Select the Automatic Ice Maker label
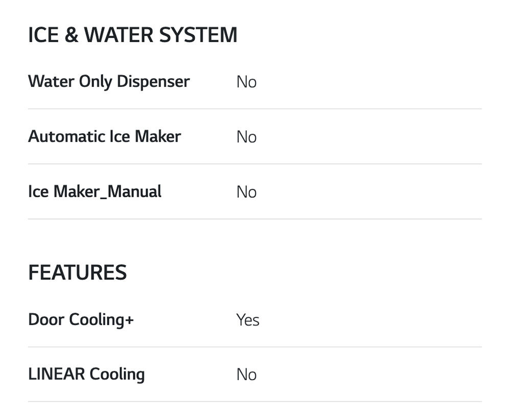Viewport: 511px width, 420px height. 104,136
